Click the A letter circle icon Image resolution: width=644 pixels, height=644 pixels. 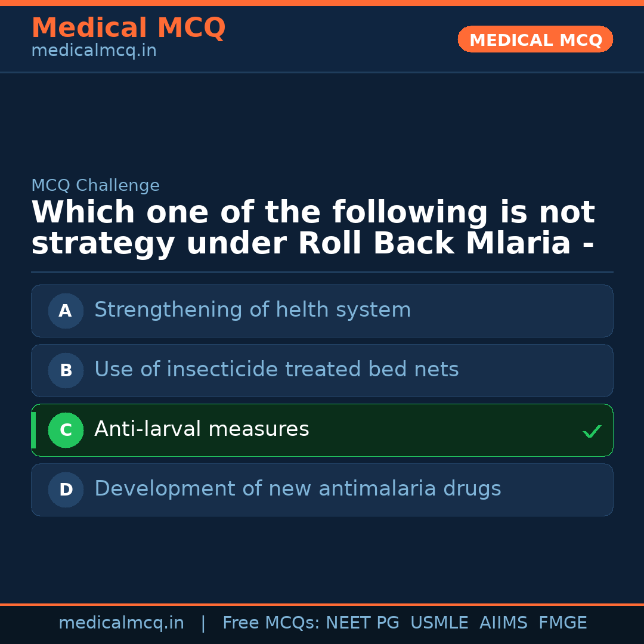[66, 311]
